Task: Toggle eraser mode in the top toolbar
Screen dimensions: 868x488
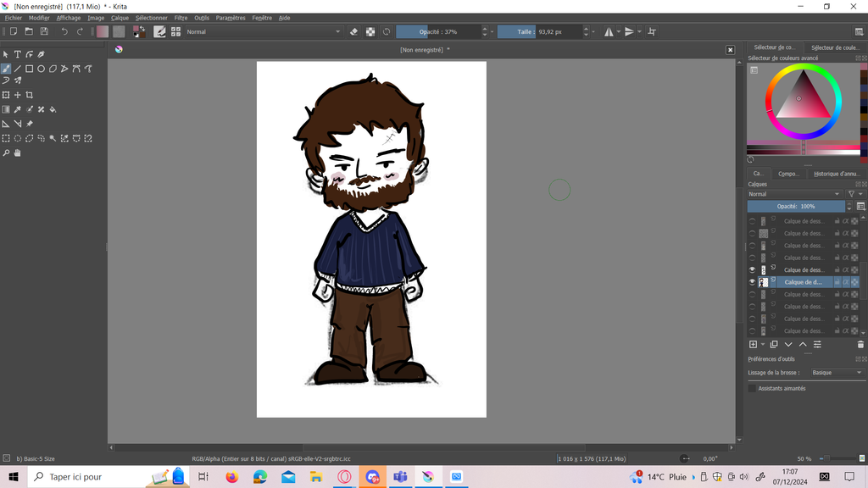Action: [x=354, y=31]
